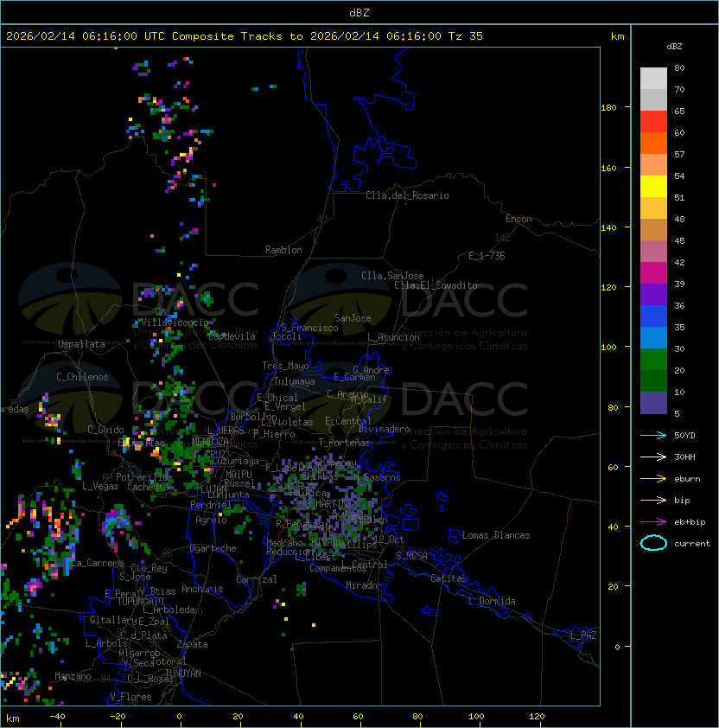Screen dimensions: 719x728
Task: Pick the green 20-30 dBZ swatch
Action: (x=653, y=360)
